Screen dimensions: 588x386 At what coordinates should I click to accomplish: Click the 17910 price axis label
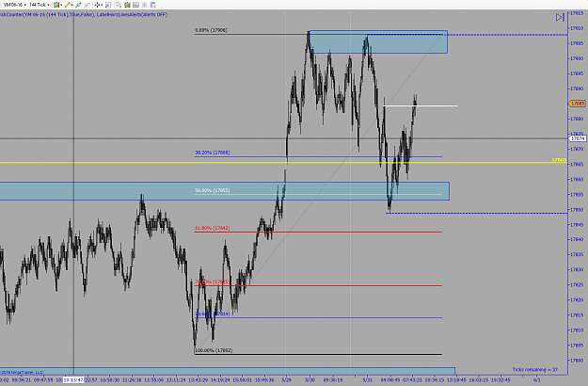[577, 28]
